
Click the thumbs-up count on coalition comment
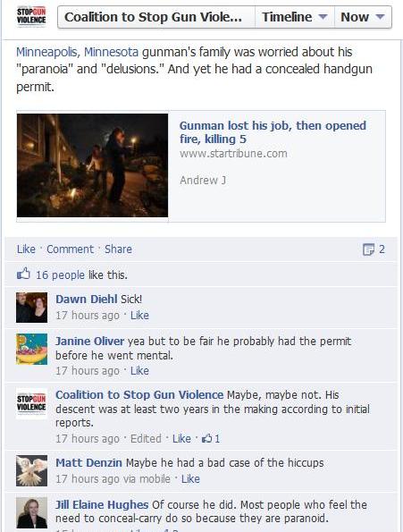tap(211, 439)
